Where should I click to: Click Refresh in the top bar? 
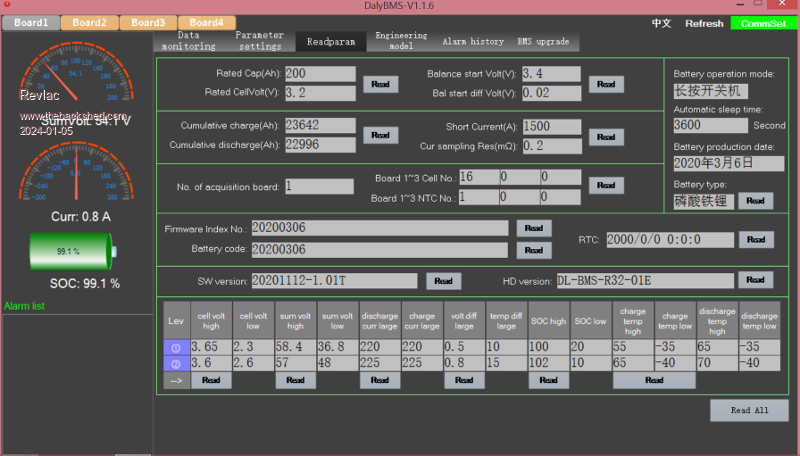[704, 23]
